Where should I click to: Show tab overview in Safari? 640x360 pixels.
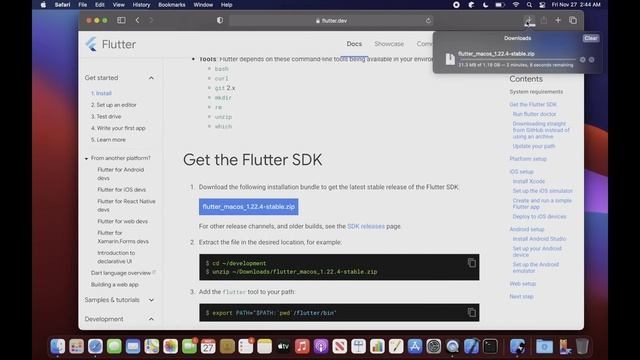(x=573, y=20)
